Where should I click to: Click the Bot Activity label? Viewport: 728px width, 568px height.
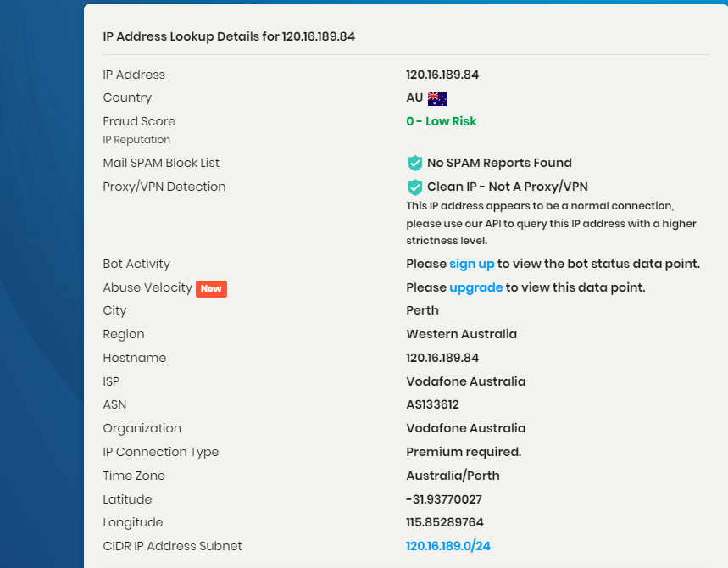pos(136,264)
